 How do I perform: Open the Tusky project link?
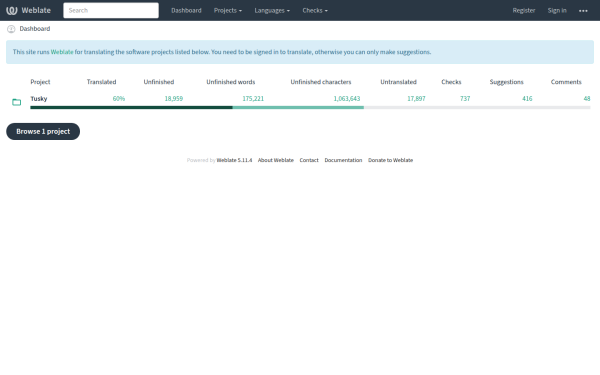[x=39, y=98]
